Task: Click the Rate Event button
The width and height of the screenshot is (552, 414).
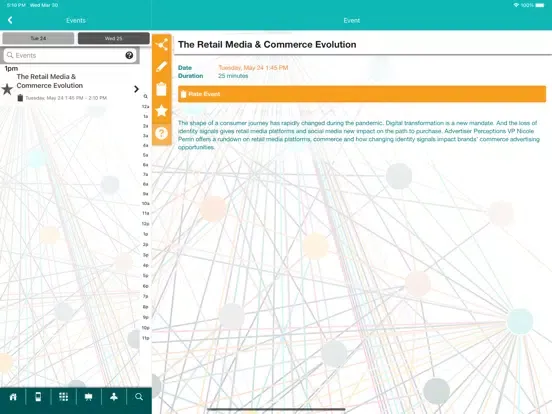Action: (362, 94)
